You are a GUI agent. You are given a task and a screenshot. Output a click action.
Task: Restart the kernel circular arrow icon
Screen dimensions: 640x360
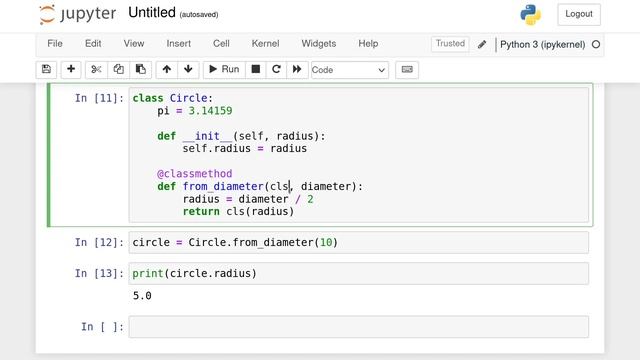coord(276,69)
